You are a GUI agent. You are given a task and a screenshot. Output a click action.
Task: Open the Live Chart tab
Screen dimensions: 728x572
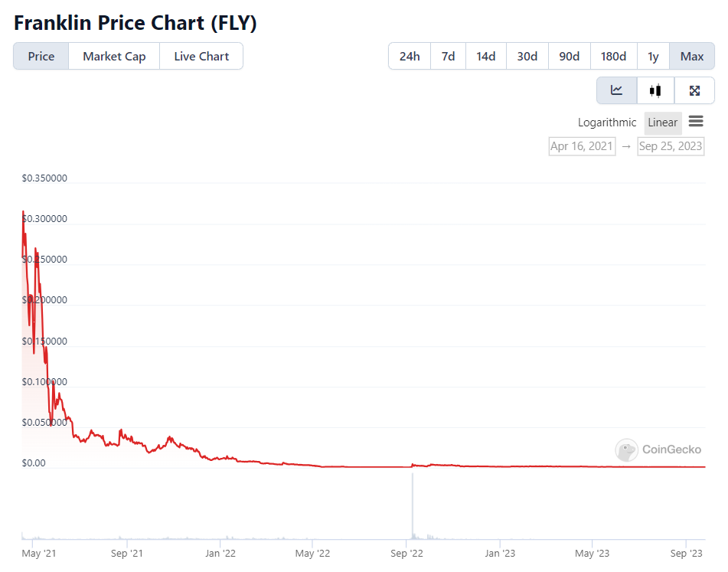[201, 57]
